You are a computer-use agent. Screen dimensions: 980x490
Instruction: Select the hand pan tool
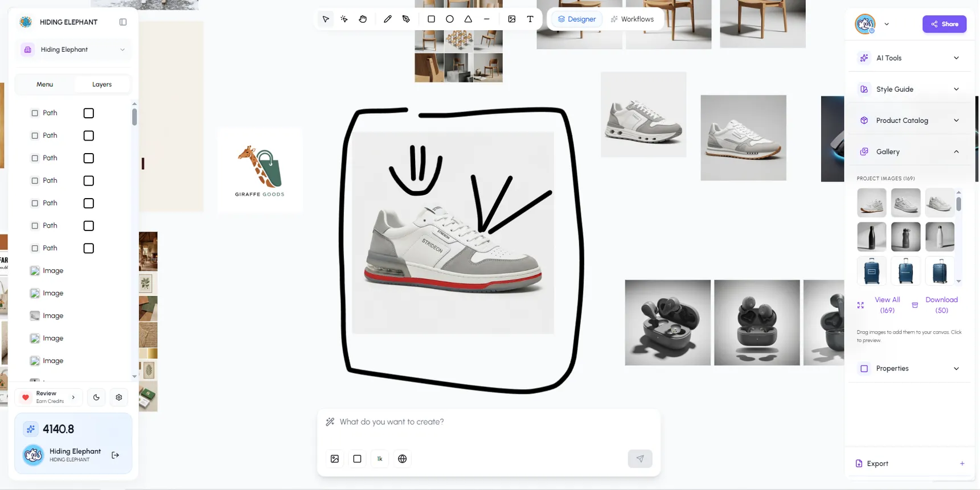363,19
